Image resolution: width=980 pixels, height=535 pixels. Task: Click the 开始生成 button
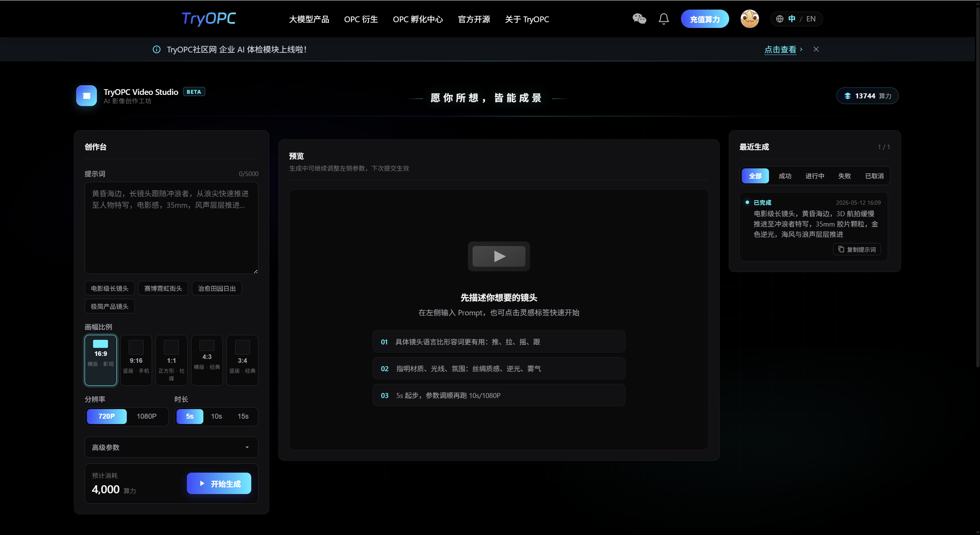[x=219, y=483]
